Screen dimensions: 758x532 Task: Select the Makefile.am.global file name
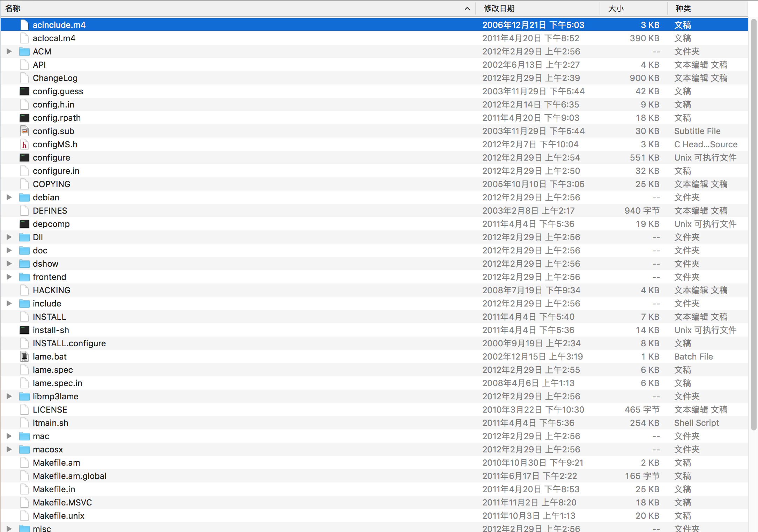point(69,476)
